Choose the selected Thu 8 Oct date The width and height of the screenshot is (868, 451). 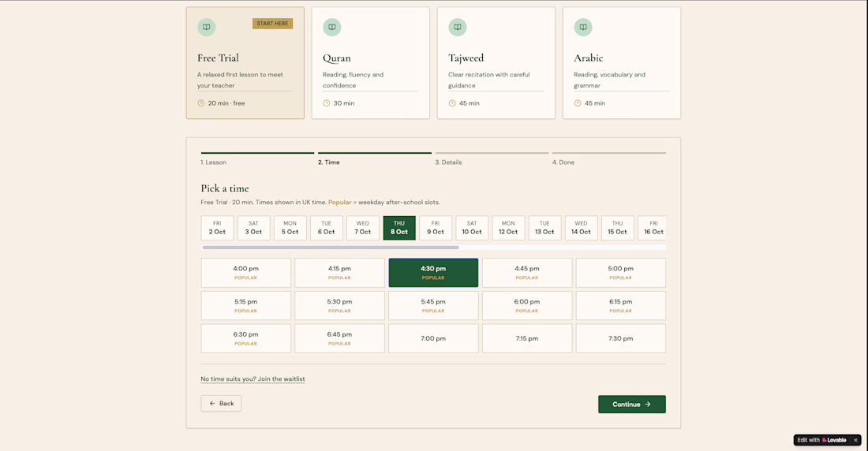tap(399, 228)
